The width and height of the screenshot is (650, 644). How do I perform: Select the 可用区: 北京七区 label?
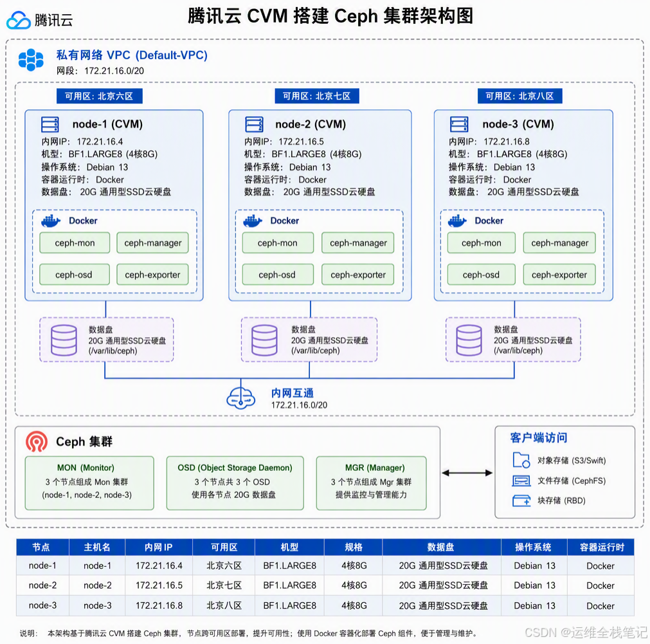pyautogui.click(x=317, y=97)
